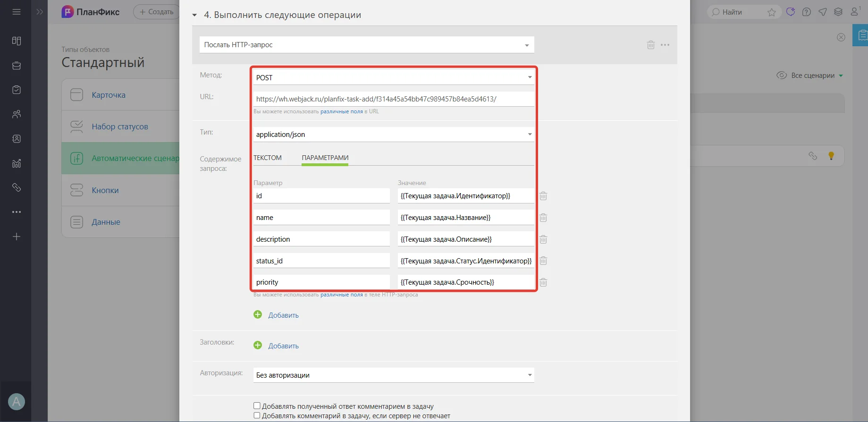
Task: Open the three-dots operation options menu
Action: click(x=665, y=45)
